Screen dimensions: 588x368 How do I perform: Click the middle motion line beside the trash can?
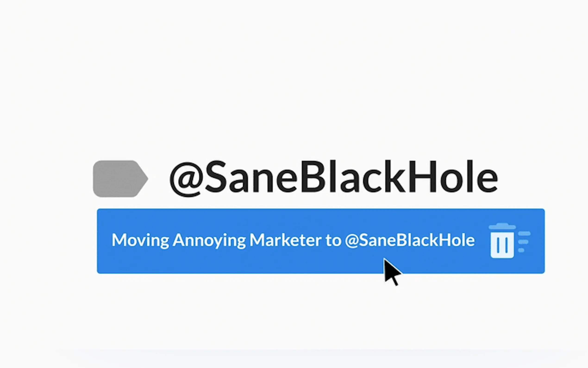point(523,242)
